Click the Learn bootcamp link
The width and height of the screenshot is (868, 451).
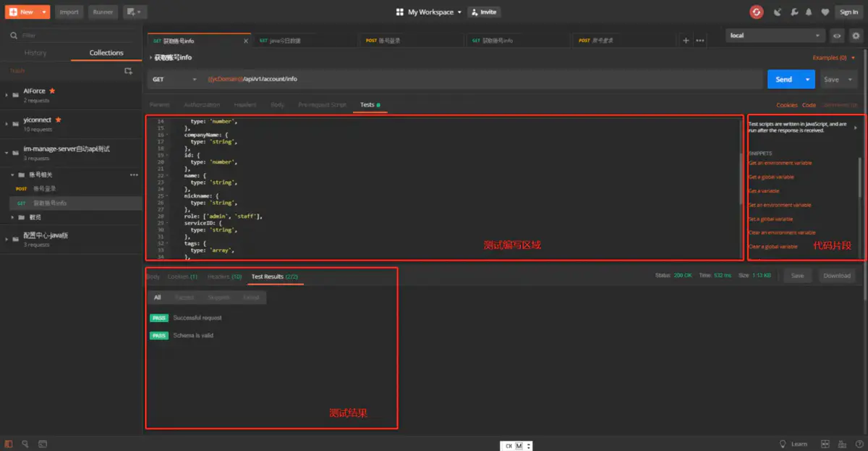tap(793, 444)
